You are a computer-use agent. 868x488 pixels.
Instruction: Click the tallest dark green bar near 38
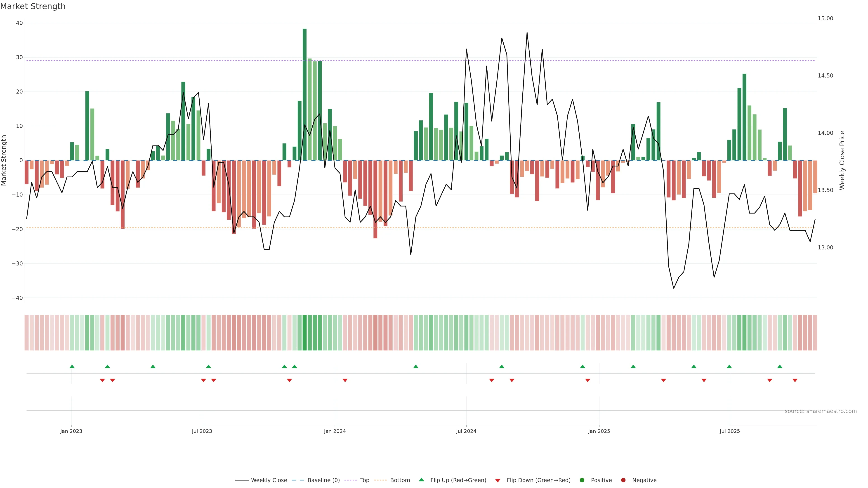click(305, 94)
